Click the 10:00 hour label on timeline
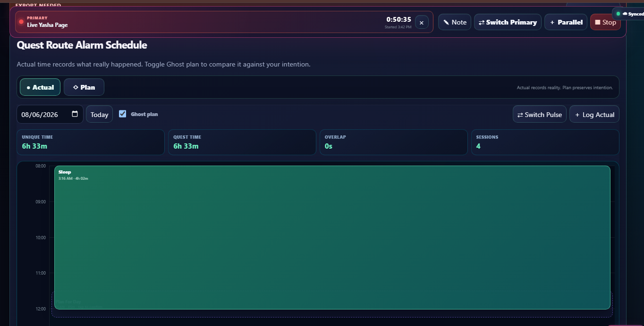Viewport: 644px width, 326px height. click(x=41, y=237)
